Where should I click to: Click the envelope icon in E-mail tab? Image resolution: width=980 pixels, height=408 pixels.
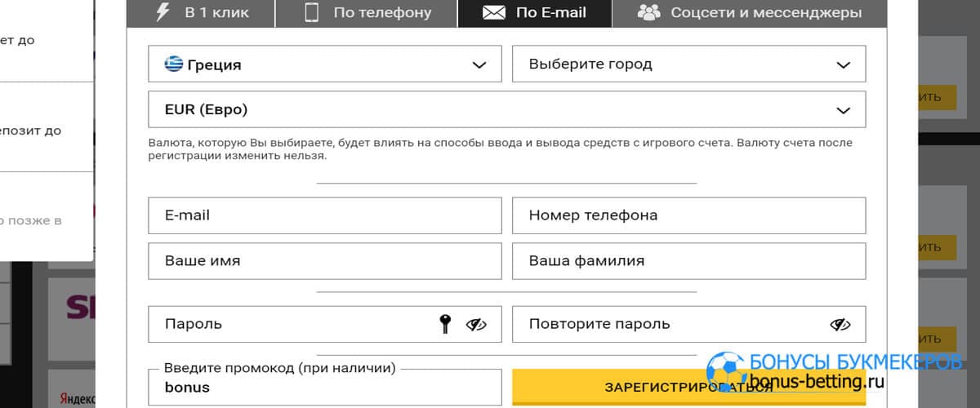[494, 13]
